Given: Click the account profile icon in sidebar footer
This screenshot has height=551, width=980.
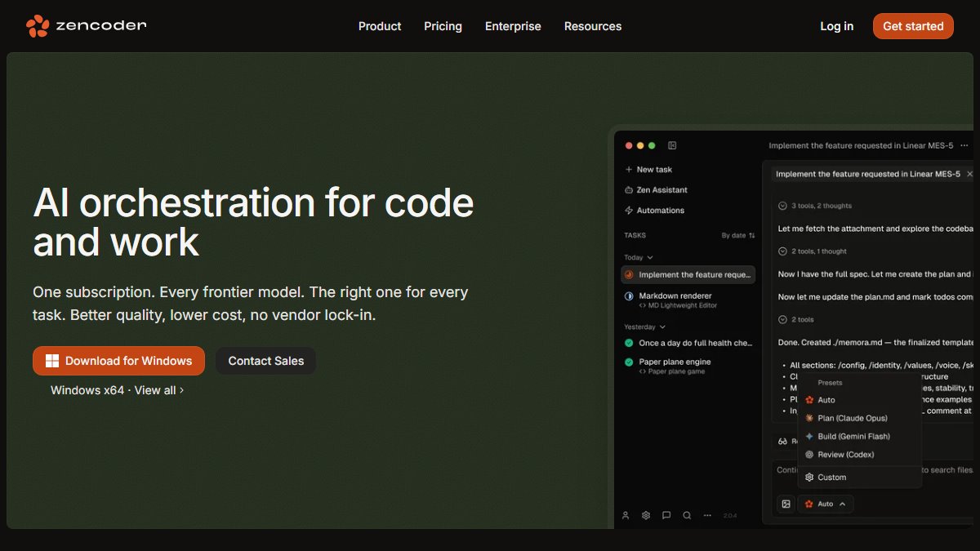Looking at the screenshot, I should click(626, 515).
